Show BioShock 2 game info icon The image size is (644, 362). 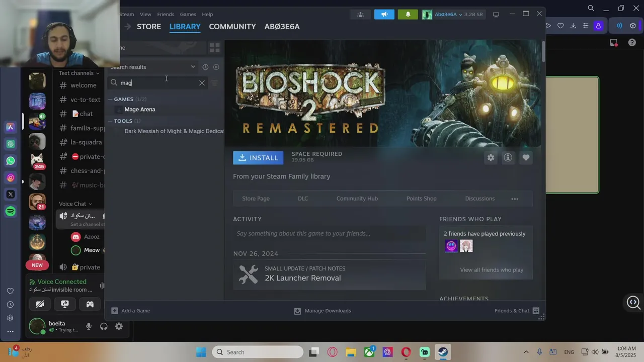(x=508, y=158)
